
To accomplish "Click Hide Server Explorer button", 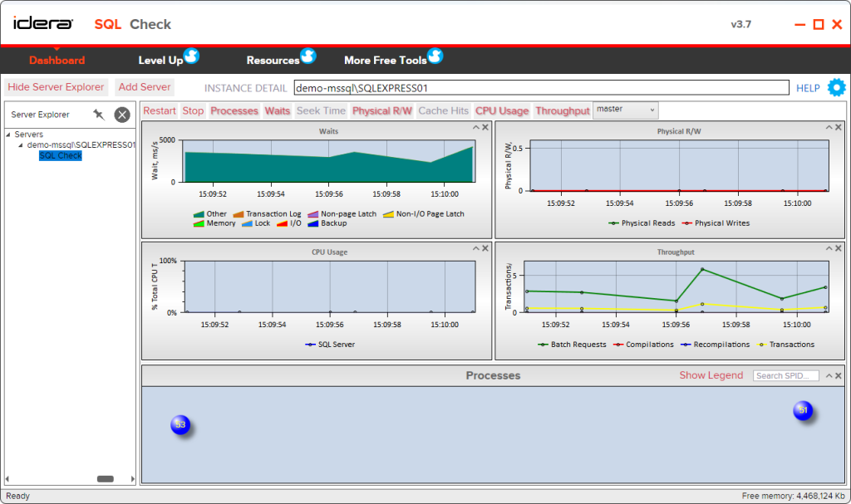I will (56, 87).
